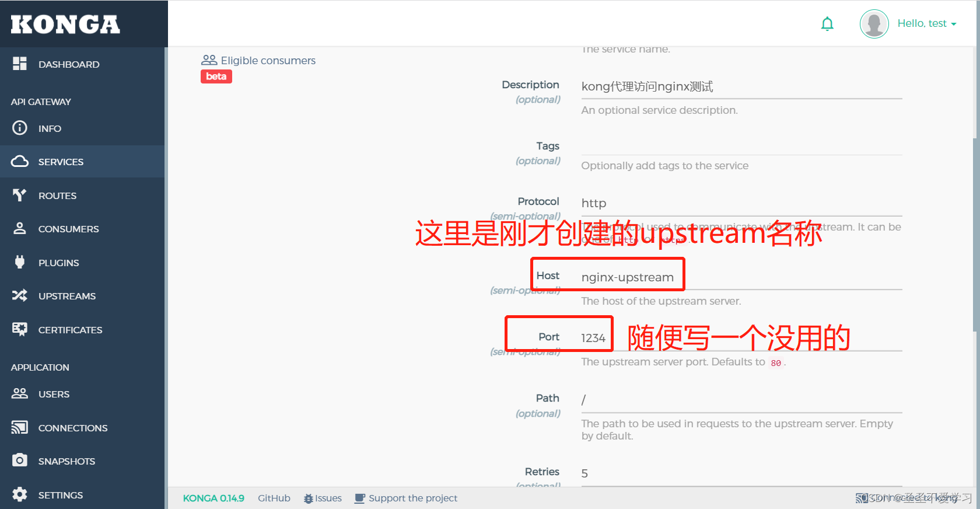Click the Connections cast icon

[x=20, y=427]
